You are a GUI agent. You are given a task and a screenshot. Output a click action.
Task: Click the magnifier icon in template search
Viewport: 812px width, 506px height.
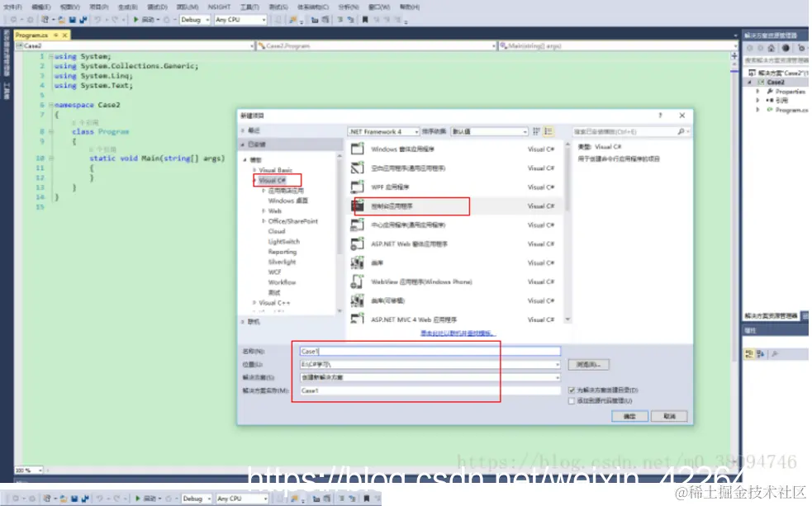point(681,131)
